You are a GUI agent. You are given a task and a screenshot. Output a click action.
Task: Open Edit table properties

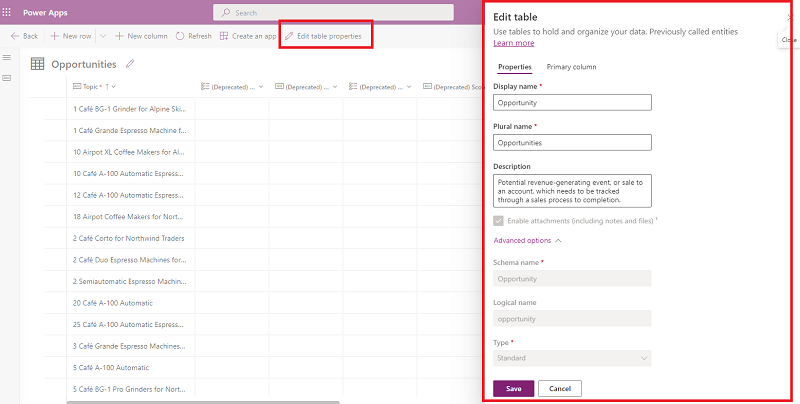(x=323, y=36)
